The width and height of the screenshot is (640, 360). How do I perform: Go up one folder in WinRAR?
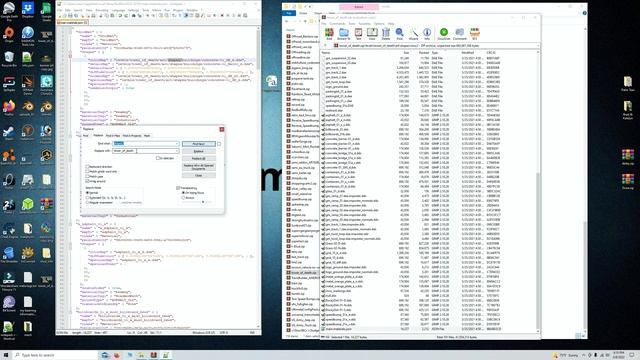coord(325,45)
